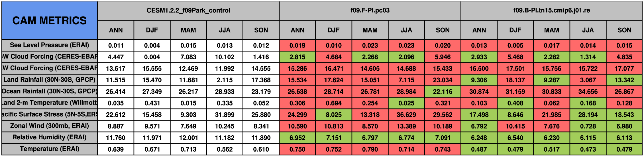
Task: Select the cell with value 10.102
Action: [225, 57]
